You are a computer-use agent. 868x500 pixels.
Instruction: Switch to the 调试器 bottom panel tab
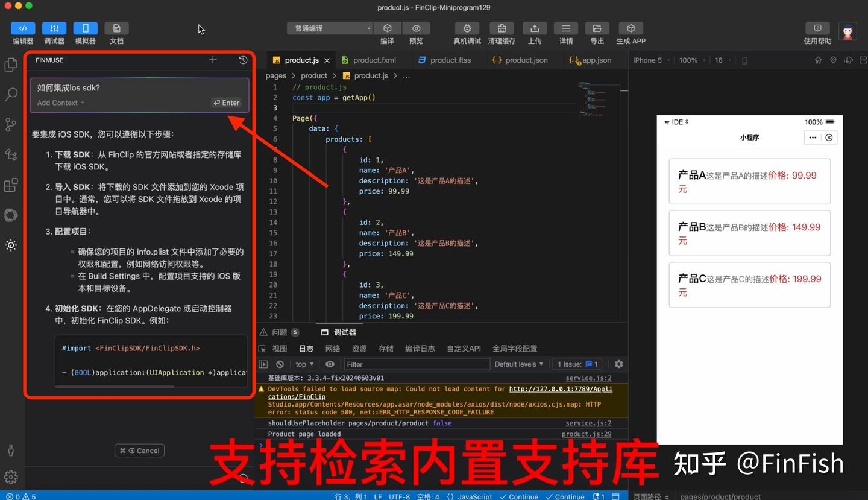click(x=339, y=332)
